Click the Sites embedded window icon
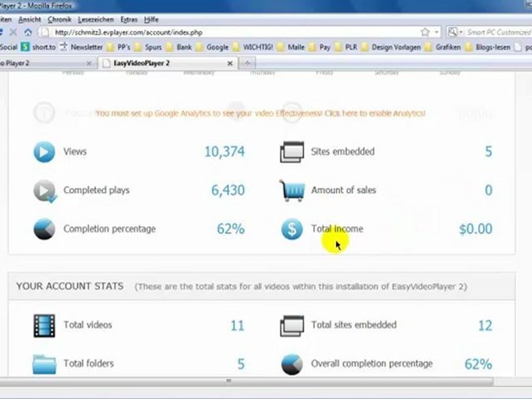 (292, 152)
